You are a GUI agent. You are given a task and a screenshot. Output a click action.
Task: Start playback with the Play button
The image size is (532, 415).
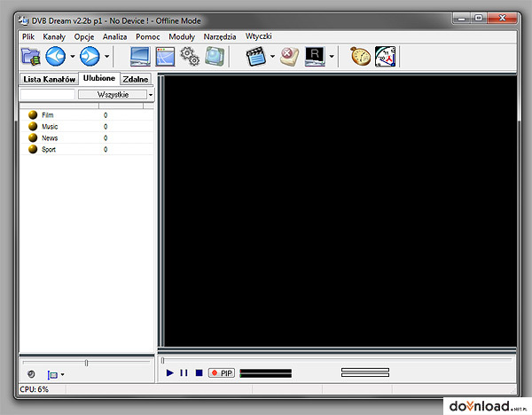click(170, 373)
